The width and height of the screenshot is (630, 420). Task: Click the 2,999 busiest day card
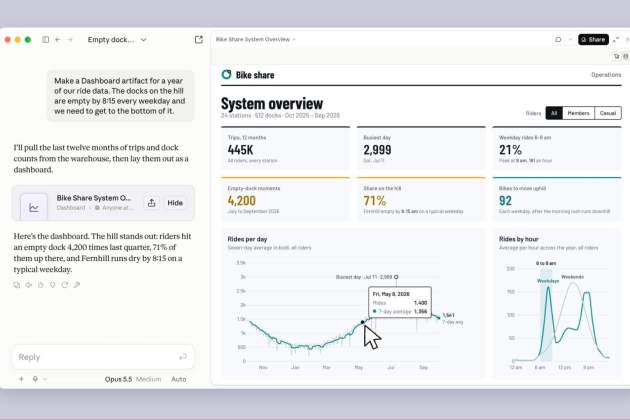(421, 148)
